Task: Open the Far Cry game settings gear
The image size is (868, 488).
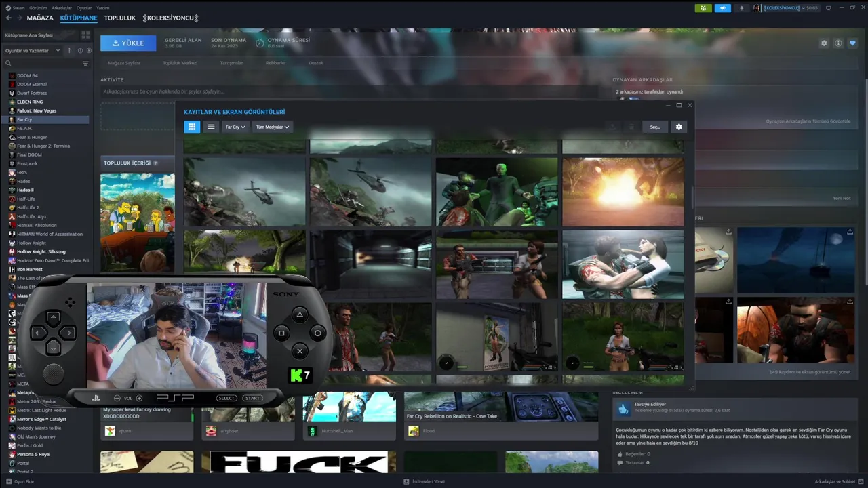Action: tap(824, 43)
